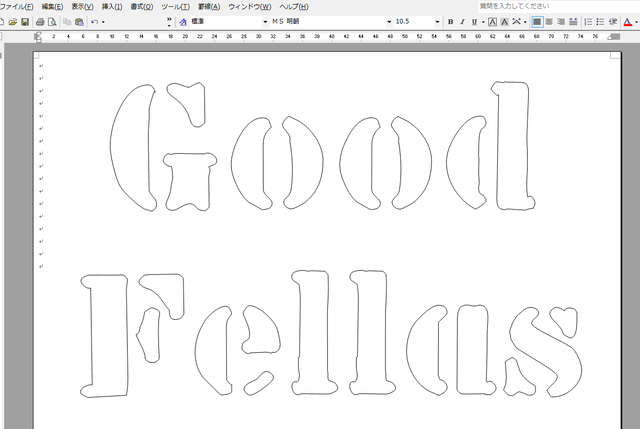Open the 罫線(A) menu

(x=209, y=7)
